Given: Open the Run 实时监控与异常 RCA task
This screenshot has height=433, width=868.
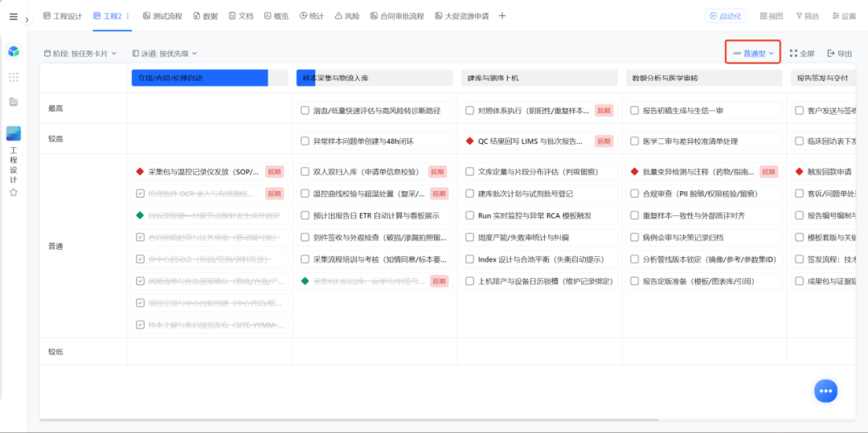Looking at the screenshot, I should pos(540,215).
